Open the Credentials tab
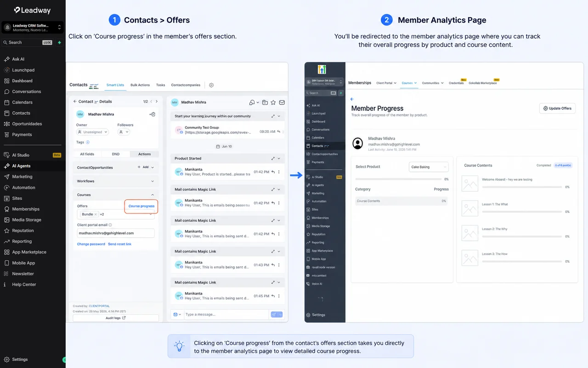 coord(456,83)
